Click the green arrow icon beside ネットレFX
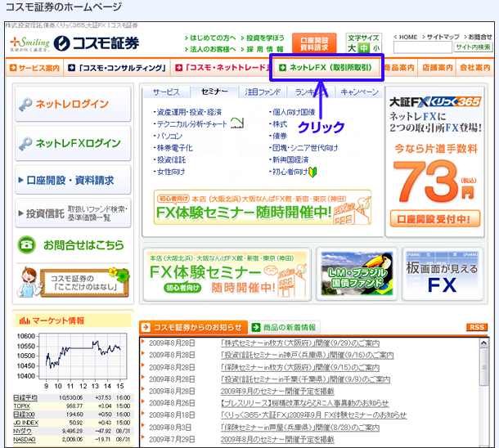The image size is (499, 448). coord(282,68)
